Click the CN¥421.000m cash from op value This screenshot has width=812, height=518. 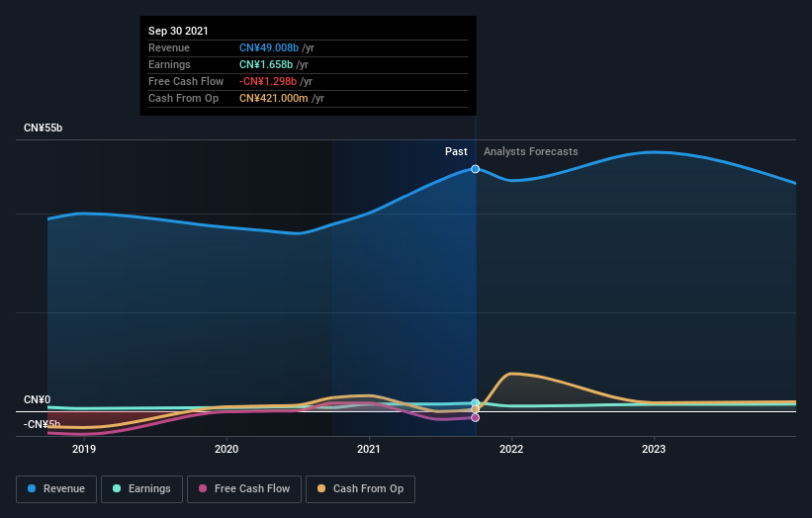[273, 98]
